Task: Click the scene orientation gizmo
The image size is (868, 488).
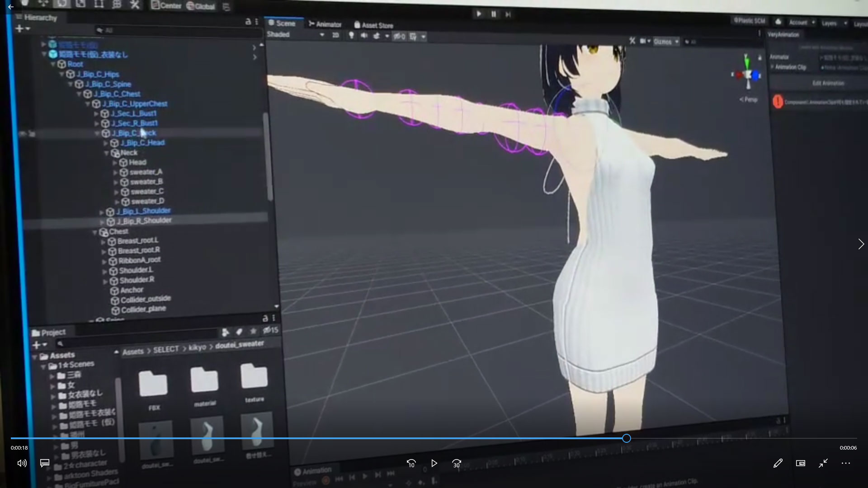Action: pos(748,75)
